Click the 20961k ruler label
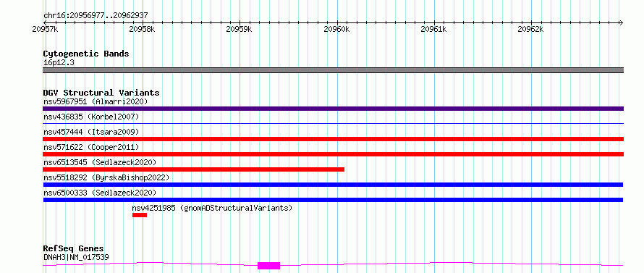The width and height of the screenshot is (644, 273). (433, 29)
